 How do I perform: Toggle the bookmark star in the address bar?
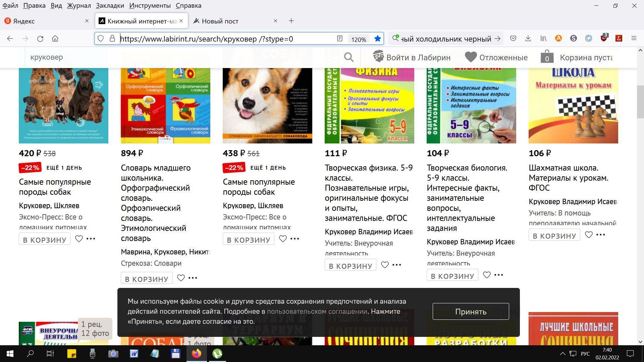pos(377,39)
